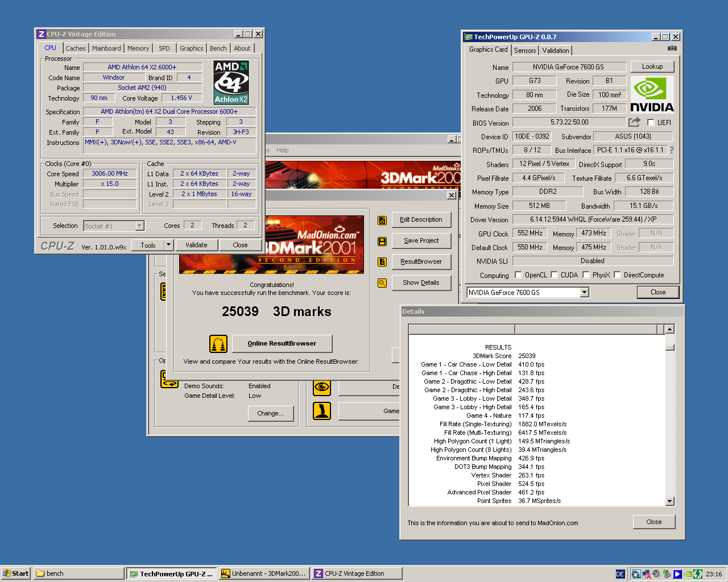This screenshot has height=582, width=728.
Task: Click the Save Project floppy disk icon
Action: [x=382, y=242]
